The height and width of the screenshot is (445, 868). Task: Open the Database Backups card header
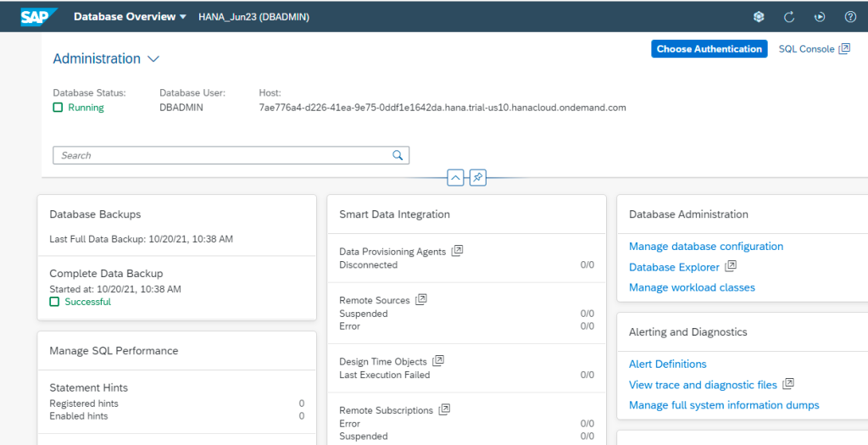point(95,214)
